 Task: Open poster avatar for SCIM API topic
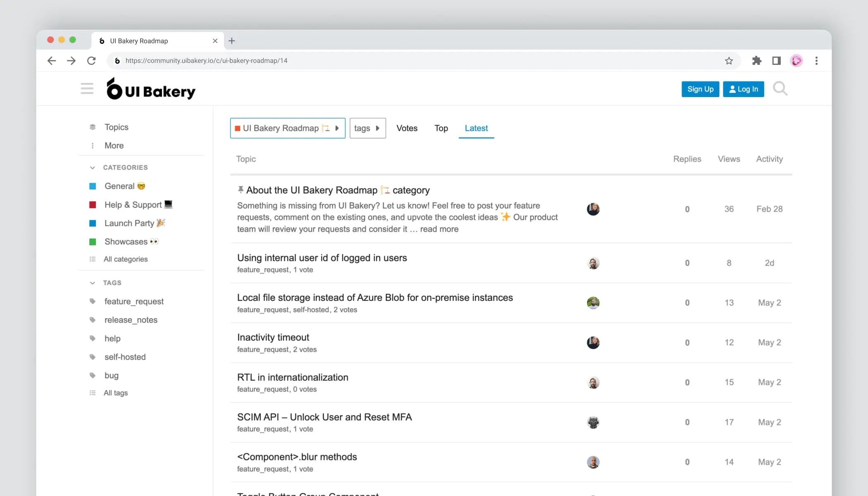(593, 422)
